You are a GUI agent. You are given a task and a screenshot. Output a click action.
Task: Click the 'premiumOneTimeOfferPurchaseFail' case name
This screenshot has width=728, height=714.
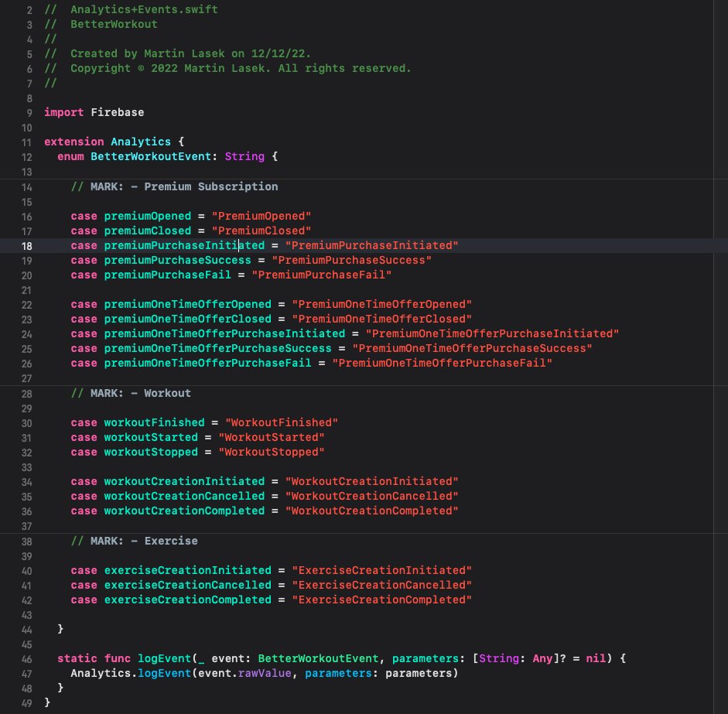(x=207, y=363)
